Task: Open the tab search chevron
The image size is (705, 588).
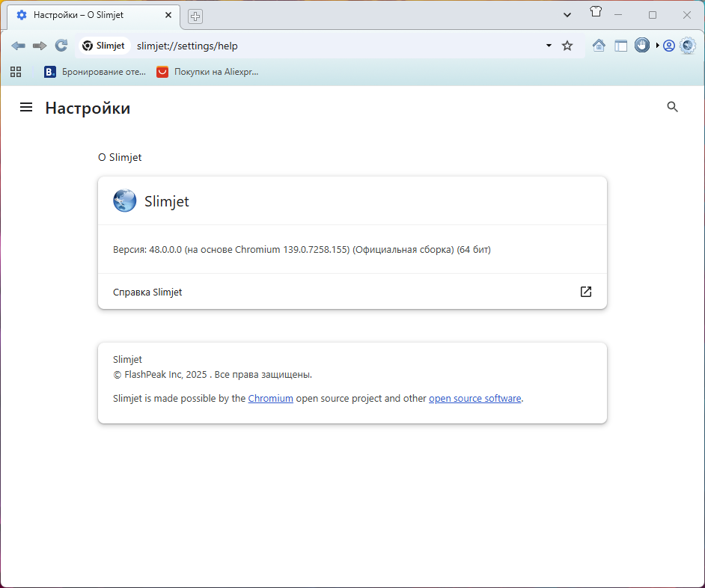Action: (567, 15)
